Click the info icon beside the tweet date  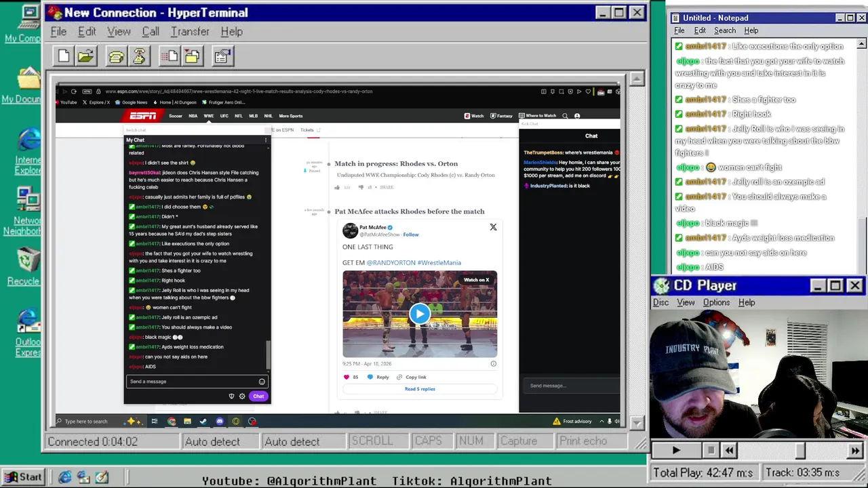(x=493, y=364)
